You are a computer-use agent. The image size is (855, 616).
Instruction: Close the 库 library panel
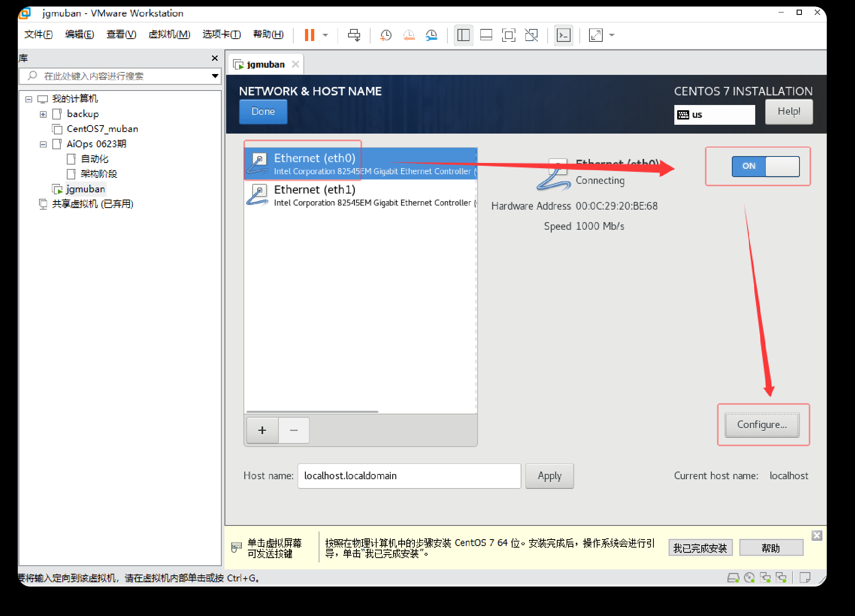pyautogui.click(x=215, y=58)
